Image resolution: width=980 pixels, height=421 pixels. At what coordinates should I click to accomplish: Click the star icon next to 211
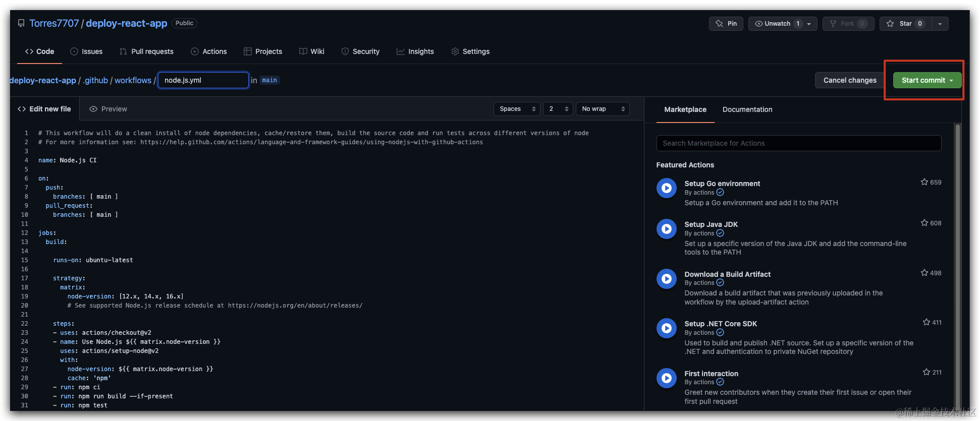(x=927, y=372)
